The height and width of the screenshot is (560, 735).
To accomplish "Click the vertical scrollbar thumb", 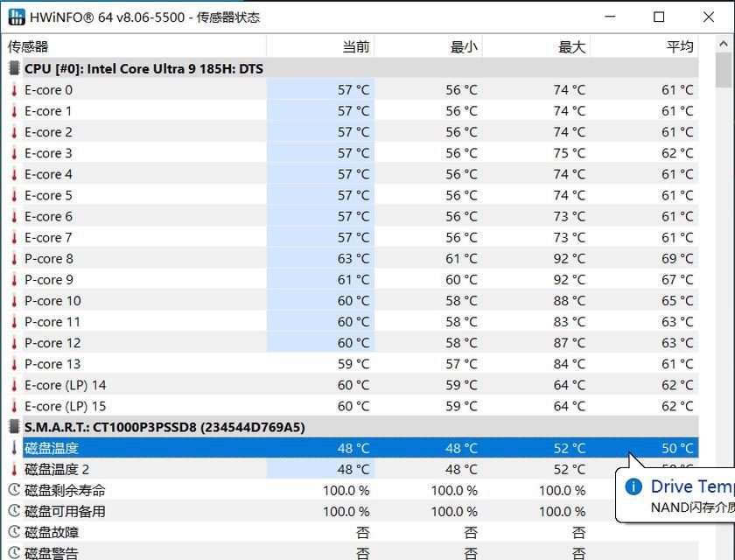I will tap(724, 70).
